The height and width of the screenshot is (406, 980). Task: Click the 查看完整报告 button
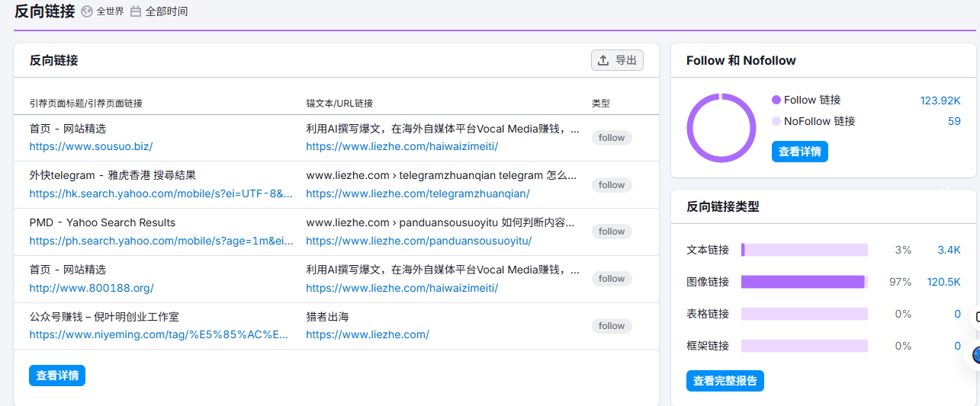pos(725,381)
